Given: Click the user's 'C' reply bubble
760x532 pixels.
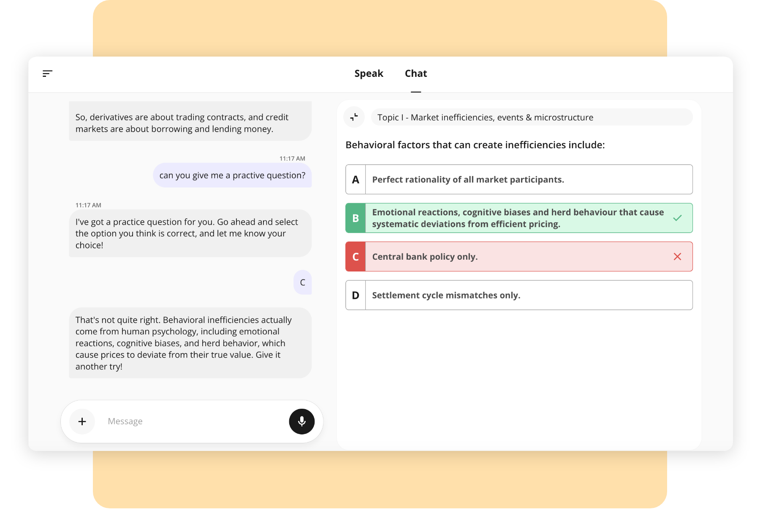Looking at the screenshot, I should (302, 282).
